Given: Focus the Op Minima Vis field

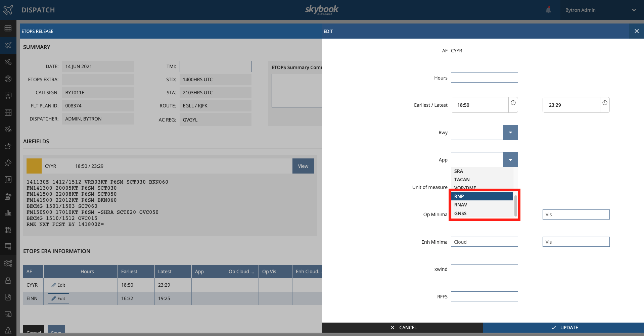Looking at the screenshot, I should [576, 214].
